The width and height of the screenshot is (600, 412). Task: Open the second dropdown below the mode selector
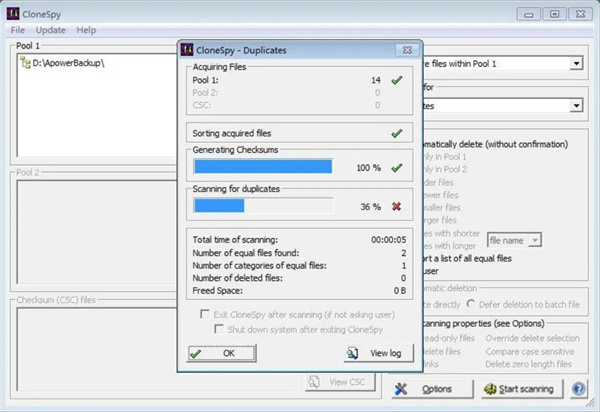pos(576,105)
